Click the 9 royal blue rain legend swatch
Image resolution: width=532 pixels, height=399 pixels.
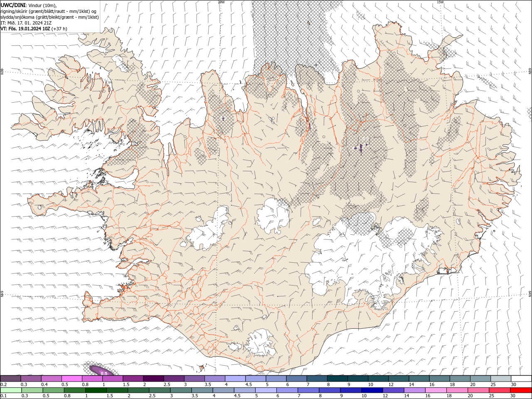point(351,390)
